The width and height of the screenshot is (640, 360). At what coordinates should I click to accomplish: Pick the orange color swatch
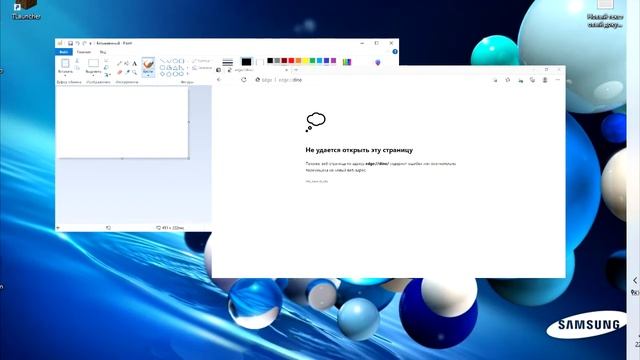[298, 60]
